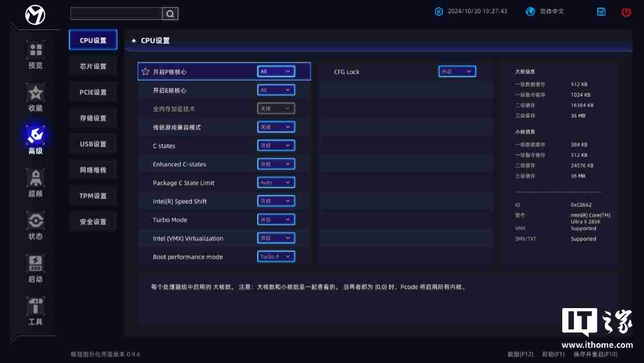Open the 开启P核核心 dropdown set to All

(276, 71)
